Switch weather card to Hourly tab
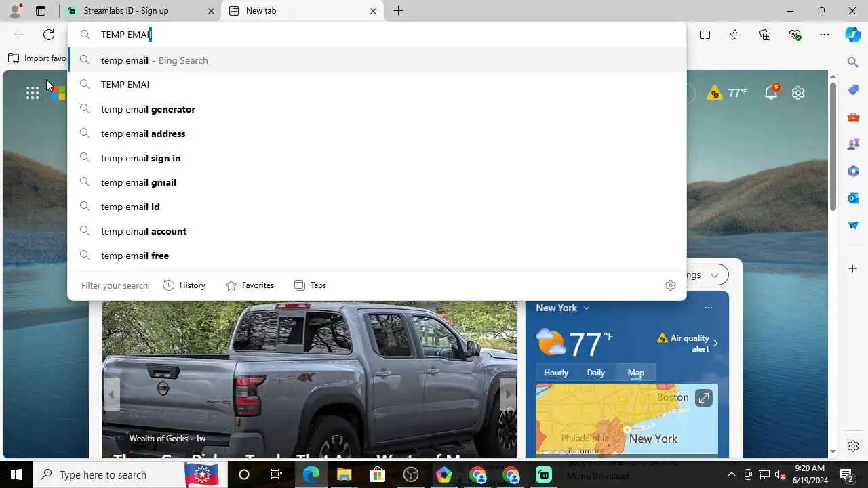The width and height of the screenshot is (868, 488). (556, 373)
